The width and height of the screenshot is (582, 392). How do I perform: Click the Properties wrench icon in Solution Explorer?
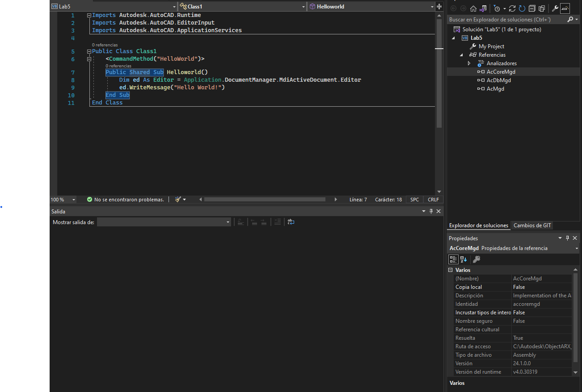555,8
